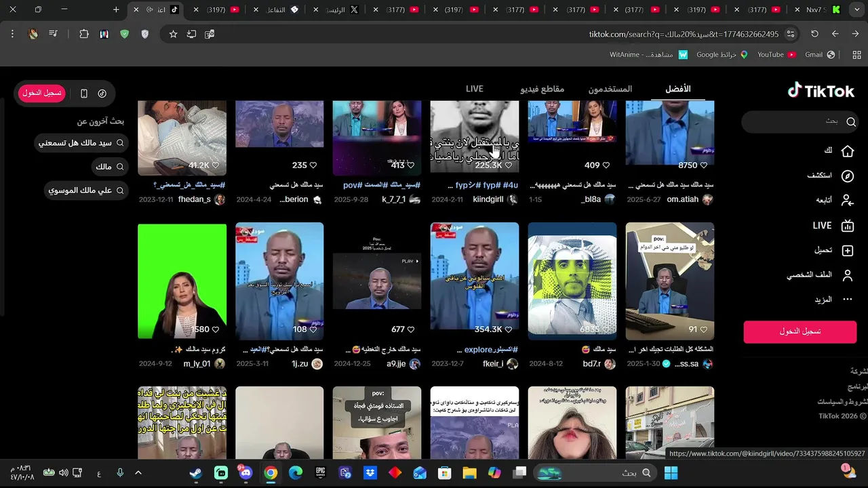Click the Windows taskbar search box
Image resolution: width=868 pixels, height=488 pixels.
click(x=596, y=472)
